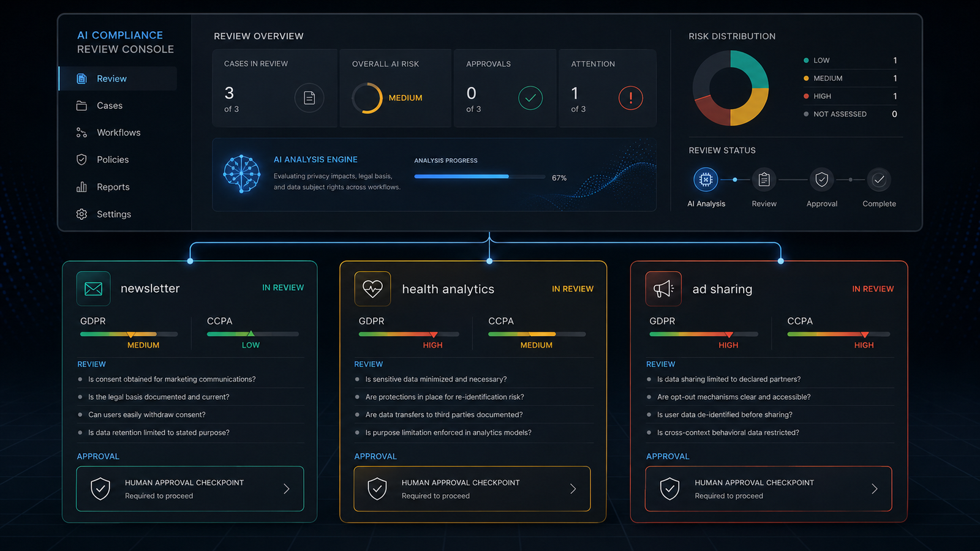980x551 pixels.
Task: Select 'Is consent obtained for marketing communications?'
Action: click(x=172, y=380)
